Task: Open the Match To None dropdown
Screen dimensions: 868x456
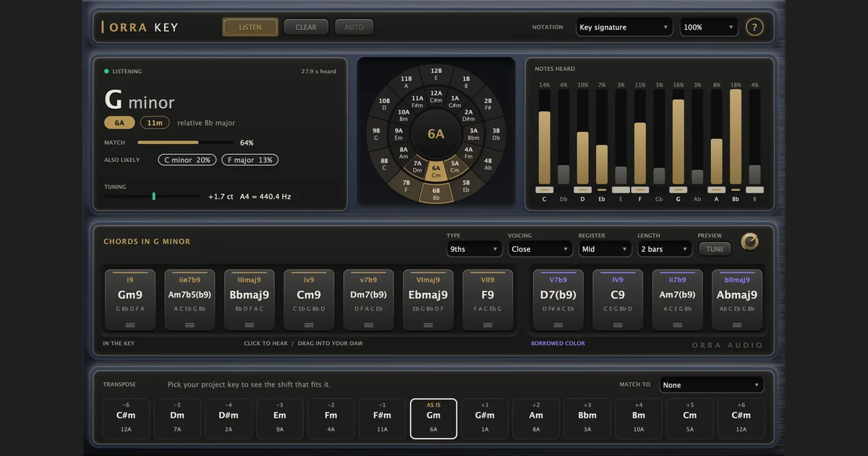Action: 712,385
